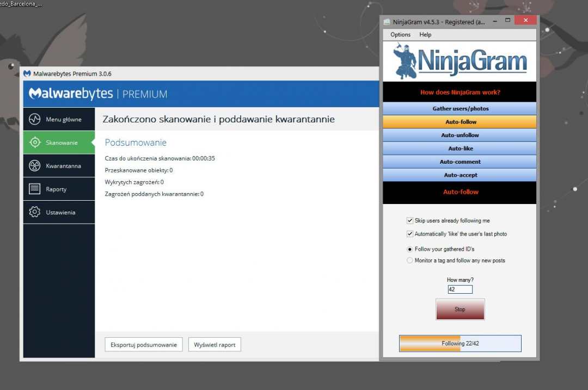Switch to the Auto-unfollow tab
Screen dimensions: 588x390
[460, 135]
